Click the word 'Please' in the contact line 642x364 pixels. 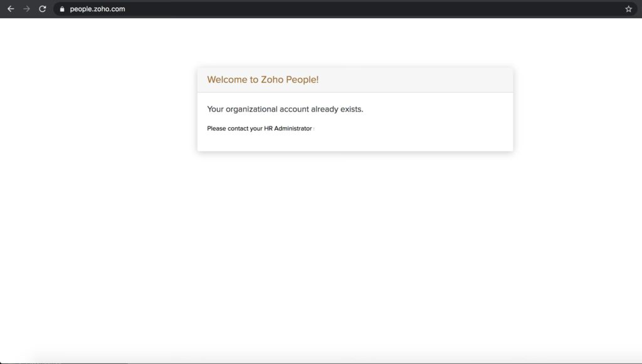point(216,128)
